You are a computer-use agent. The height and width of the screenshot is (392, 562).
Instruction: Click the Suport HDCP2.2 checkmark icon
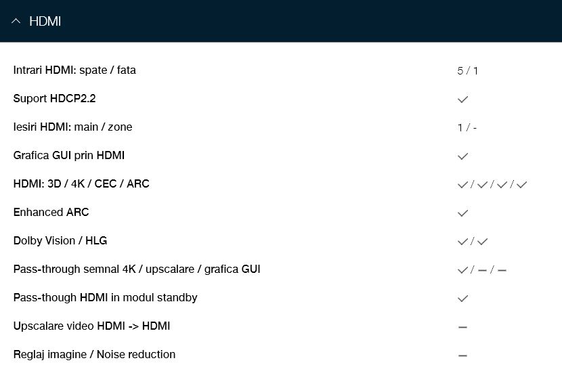pyautogui.click(x=462, y=100)
